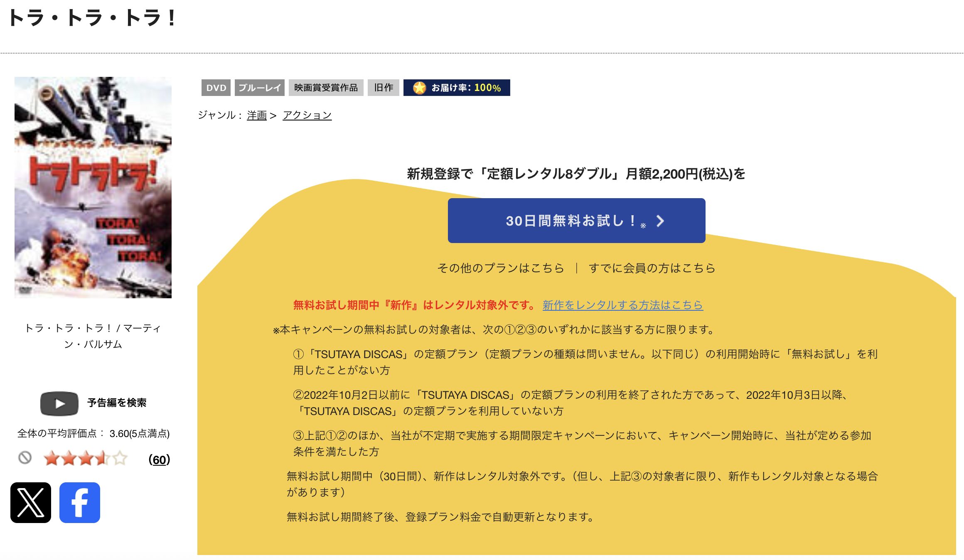Viewport: 964px width, 560px height.
Task: Open the 60 reviews link
Action: coord(159,459)
